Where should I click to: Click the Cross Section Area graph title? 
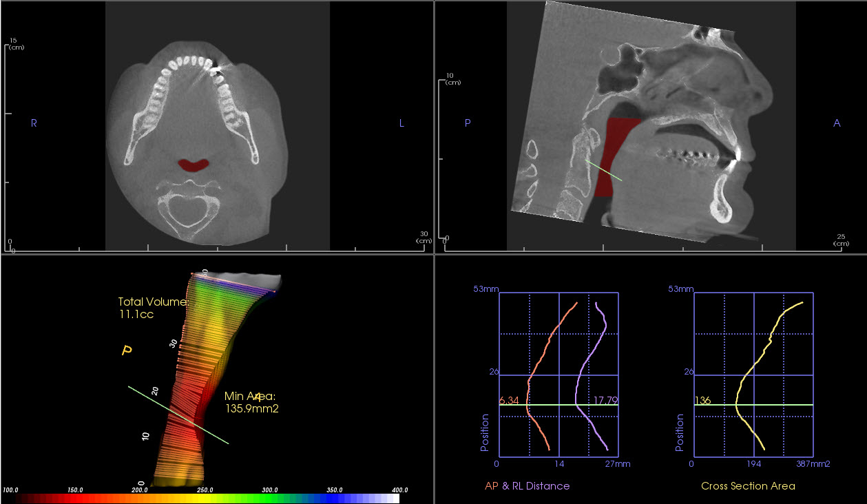click(x=746, y=485)
